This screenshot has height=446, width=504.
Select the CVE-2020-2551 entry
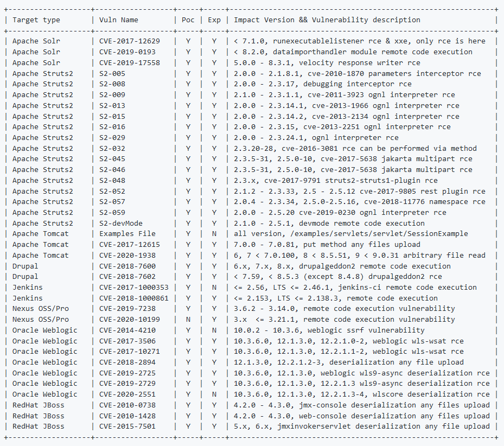point(127,394)
